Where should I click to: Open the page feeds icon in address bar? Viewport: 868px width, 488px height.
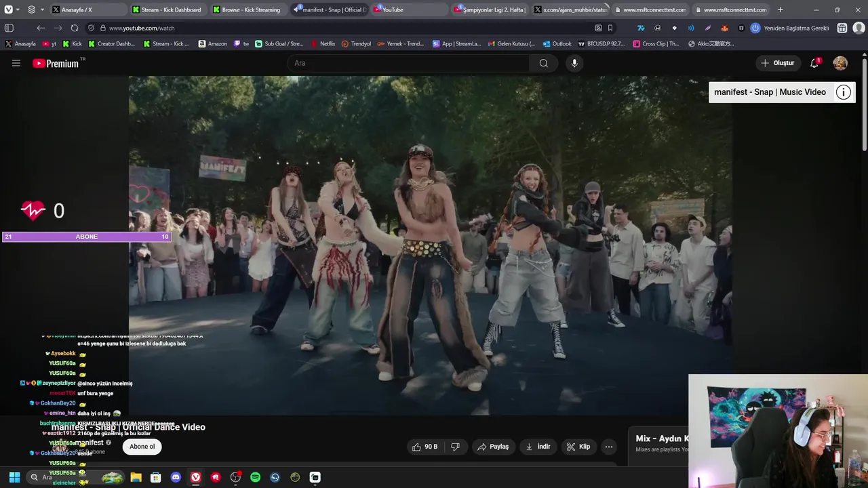[598, 28]
